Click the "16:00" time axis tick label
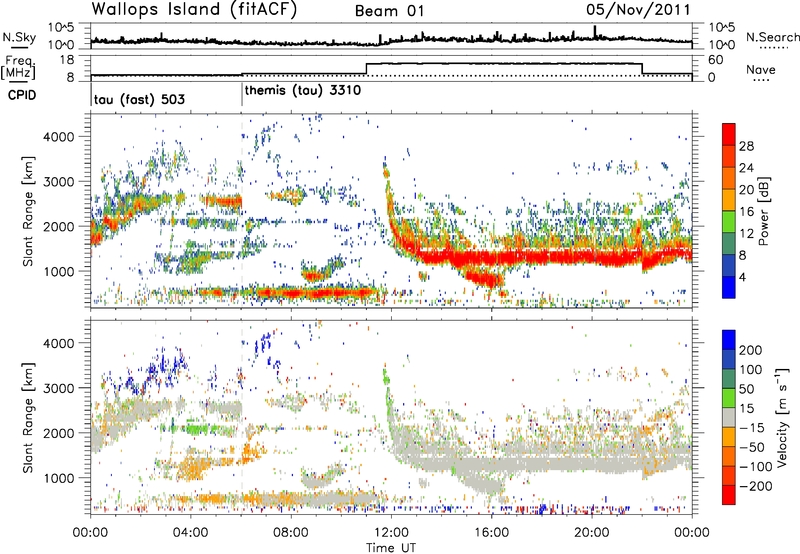Image resolution: width=800 pixels, height=554 pixels. tap(491, 532)
